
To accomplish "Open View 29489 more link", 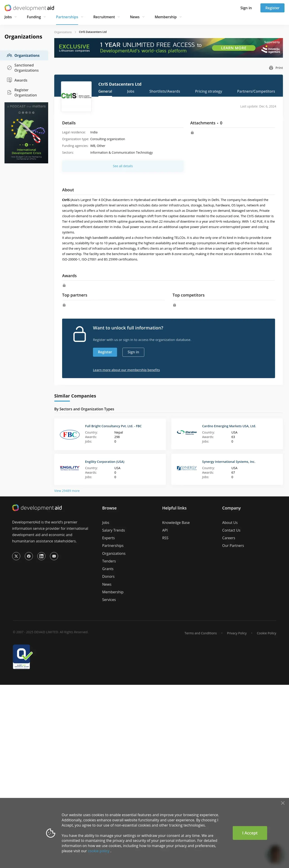I will click(67, 491).
